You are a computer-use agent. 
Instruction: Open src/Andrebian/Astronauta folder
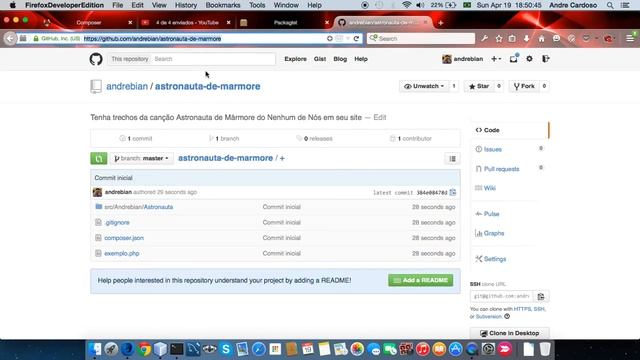click(x=138, y=207)
